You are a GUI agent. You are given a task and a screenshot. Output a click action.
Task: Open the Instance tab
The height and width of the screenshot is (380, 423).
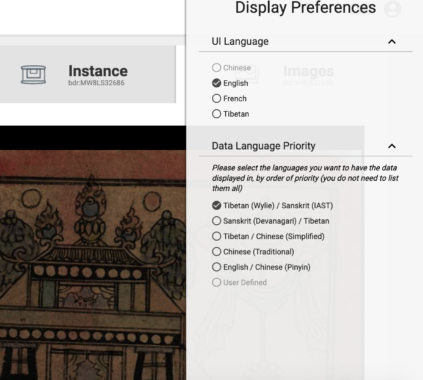(88, 74)
